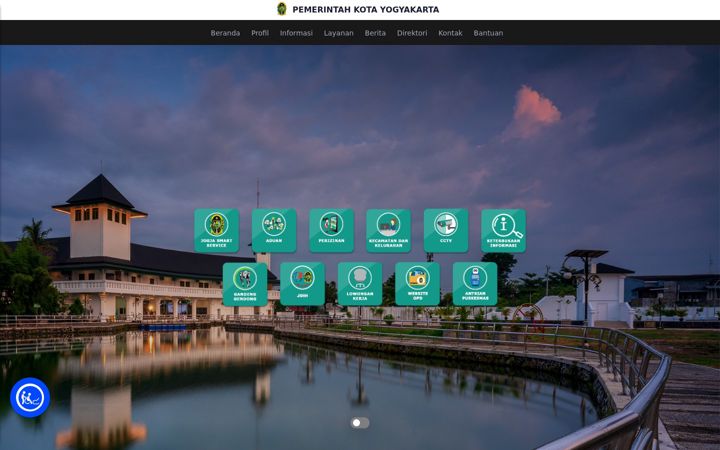The image size is (720, 450).
Task: Open the Bantuan menu item
Action: click(x=488, y=33)
